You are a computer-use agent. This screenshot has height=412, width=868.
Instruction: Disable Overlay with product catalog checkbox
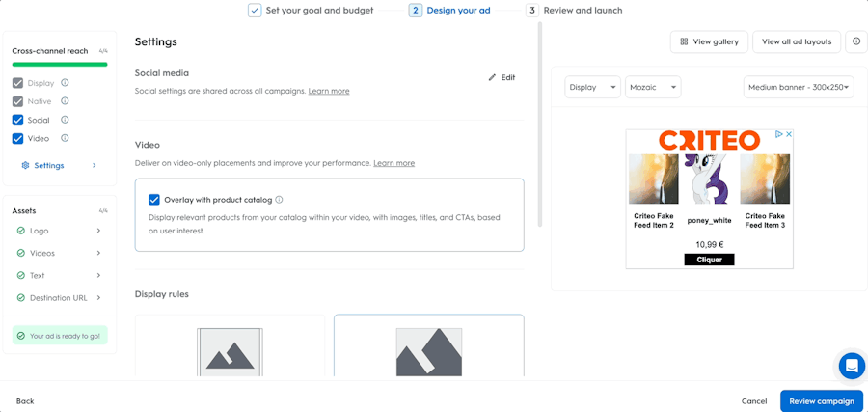tap(154, 200)
